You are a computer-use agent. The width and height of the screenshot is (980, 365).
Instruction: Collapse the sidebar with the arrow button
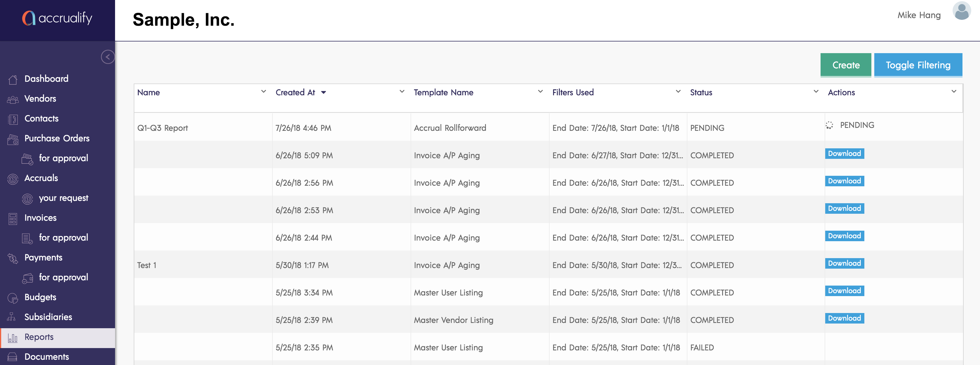pyautogui.click(x=108, y=57)
